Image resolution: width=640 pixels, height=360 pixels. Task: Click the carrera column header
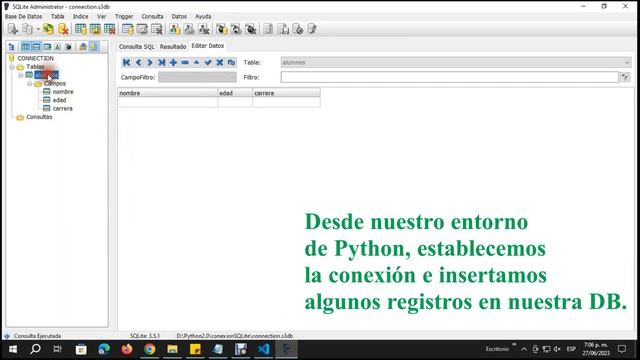(x=286, y=93)
